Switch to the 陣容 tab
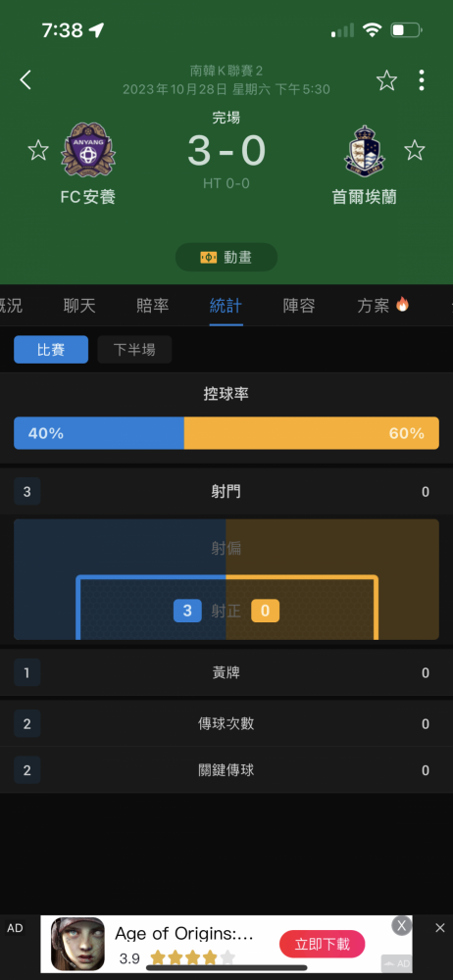The image size is (453, 980). tap(299, 306)
